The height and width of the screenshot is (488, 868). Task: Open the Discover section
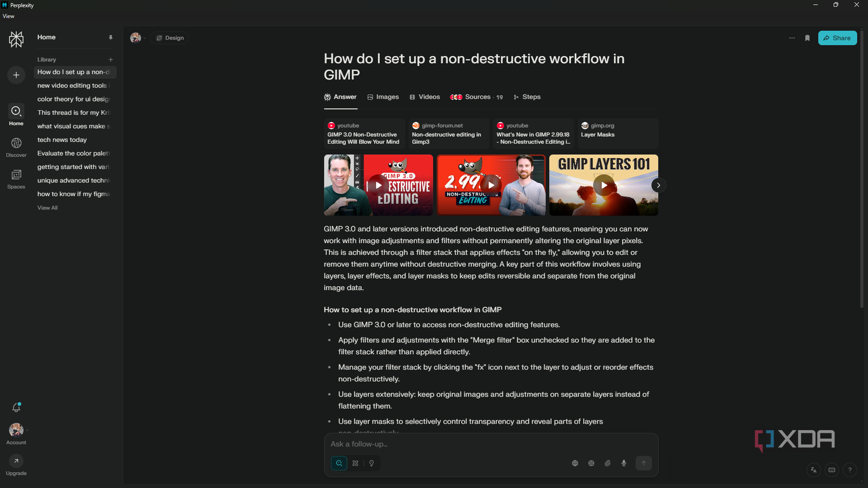[x=16, y=147]
